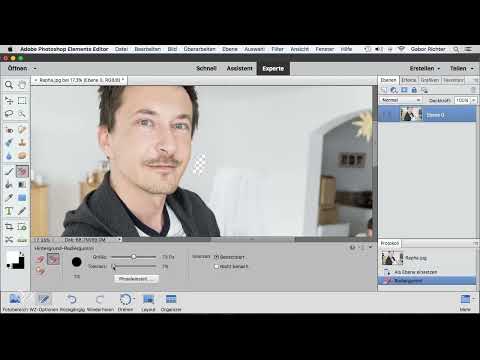The height and width of the screenshot is (360, 480).
Task: Select the Straighten tool
Action: point(22,240)
